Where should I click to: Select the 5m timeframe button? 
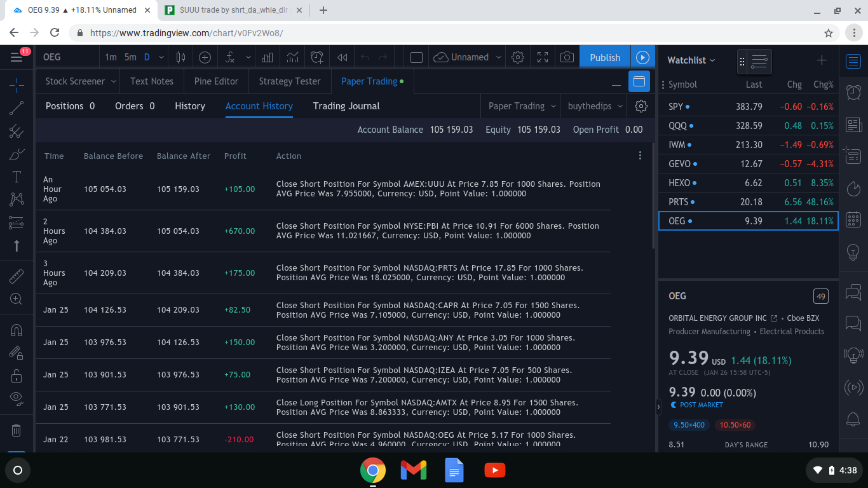[x=130, y=57]
